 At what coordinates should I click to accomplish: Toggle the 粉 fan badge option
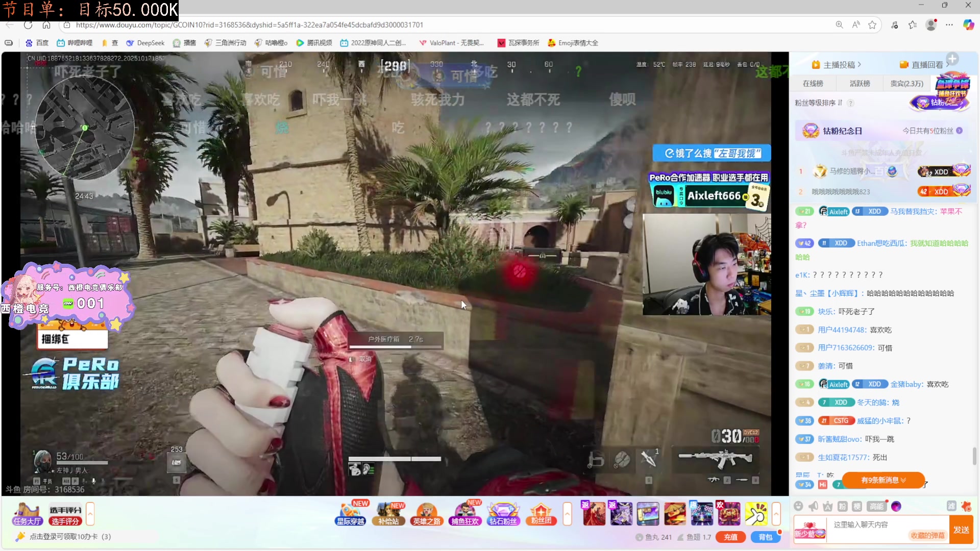tap(842, 506)
